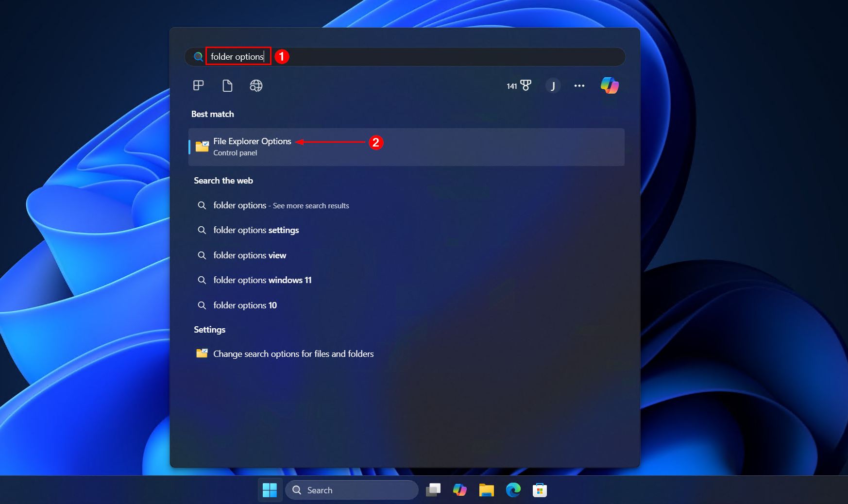Click the taskbar Search box
The height and width of the screenshot is (504, 848).
[352, 490]
